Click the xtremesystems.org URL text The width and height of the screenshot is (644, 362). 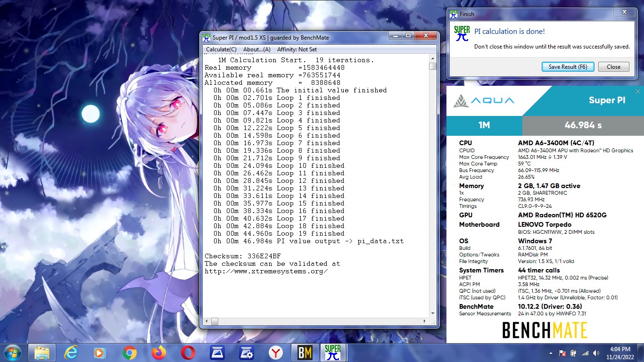pos(266,271)
